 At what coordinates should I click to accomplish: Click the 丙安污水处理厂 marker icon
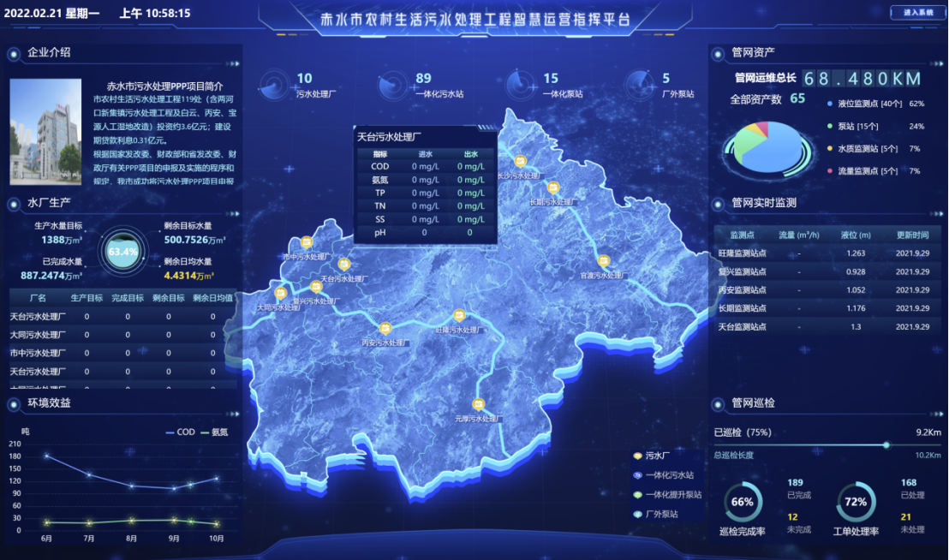point(386,328)
